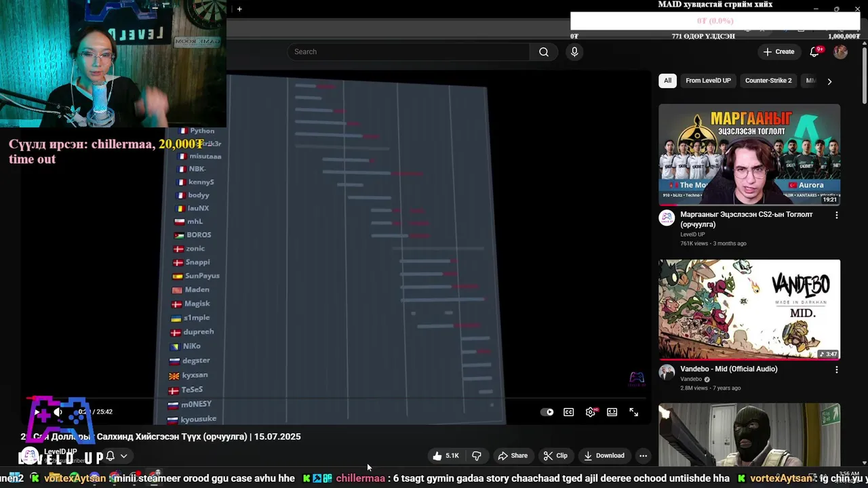Open options for the Маргааныг Эцэслэсэн video

pyautogui.click(x=836, y=215)
